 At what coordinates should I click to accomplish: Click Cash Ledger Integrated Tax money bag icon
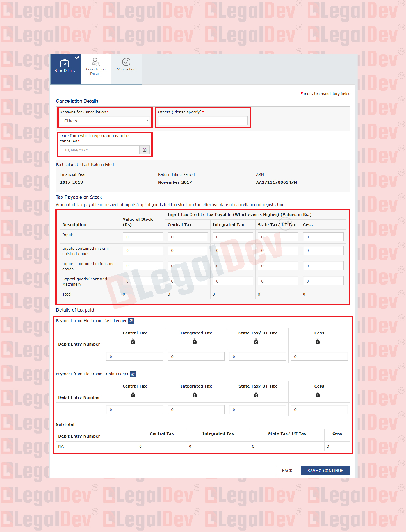[x=195, y=342]
